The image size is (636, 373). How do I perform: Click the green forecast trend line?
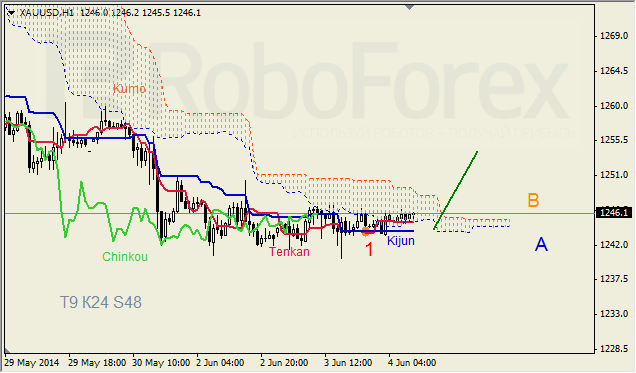(x=456, y=191)
